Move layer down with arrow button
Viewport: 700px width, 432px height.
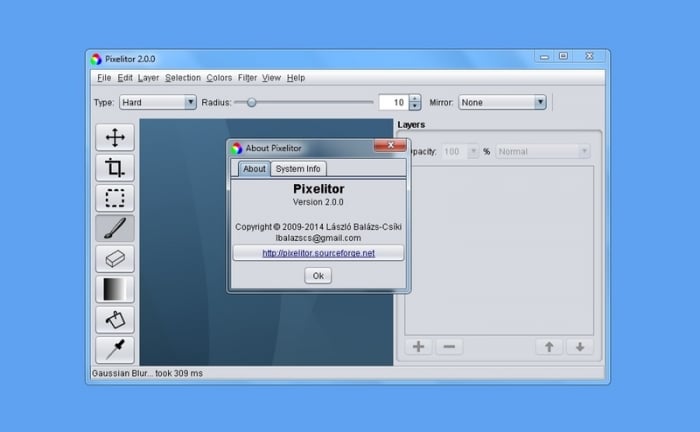(x=579, y=347)
